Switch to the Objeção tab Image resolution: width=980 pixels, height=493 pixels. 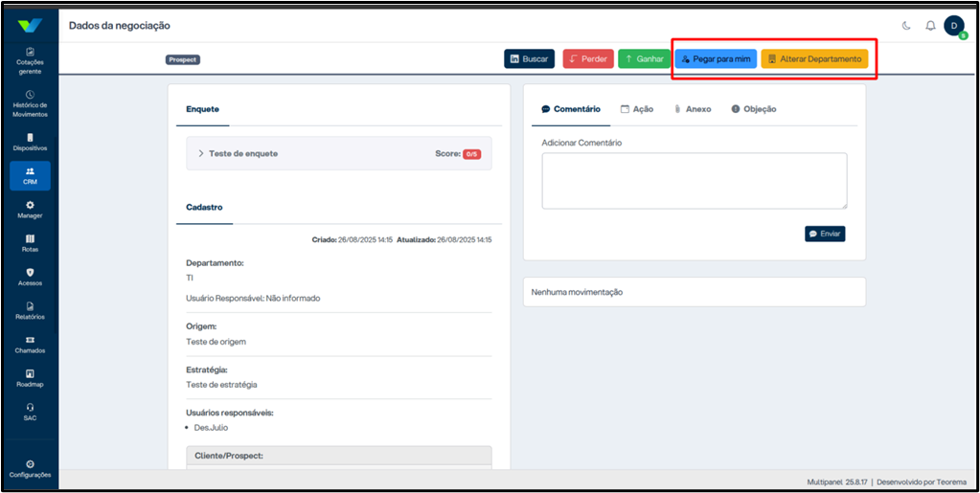(754, 109)
